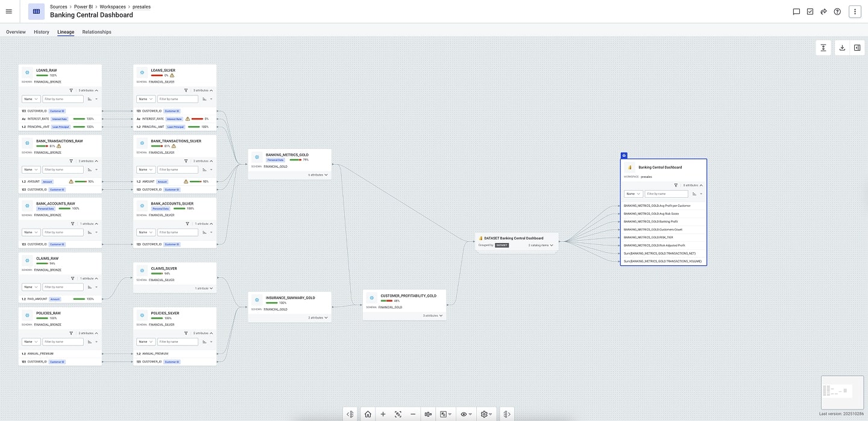Click the filter by name field in LOANS_SILVER
868x421 pixels.
pyautogui.click(x=177, y=99)
